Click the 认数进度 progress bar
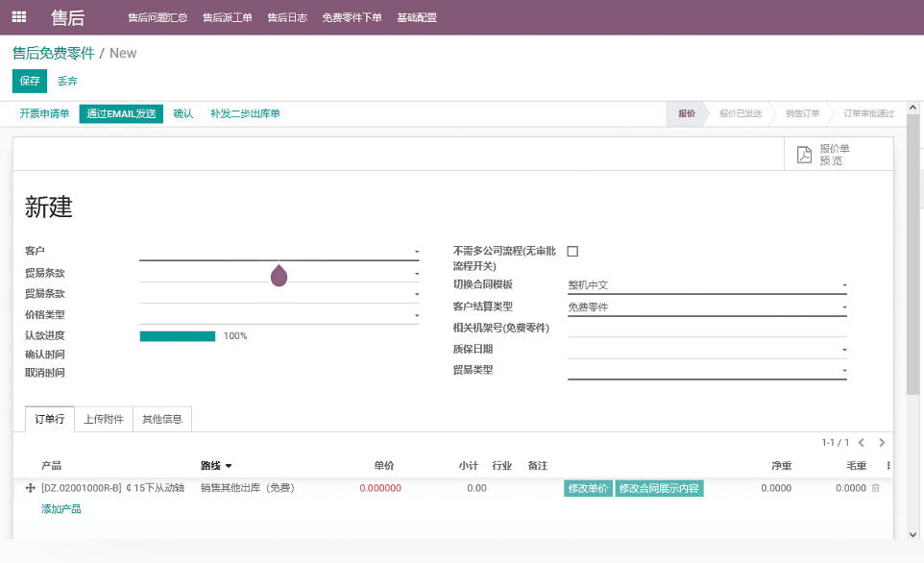 [x=178, y=336]
